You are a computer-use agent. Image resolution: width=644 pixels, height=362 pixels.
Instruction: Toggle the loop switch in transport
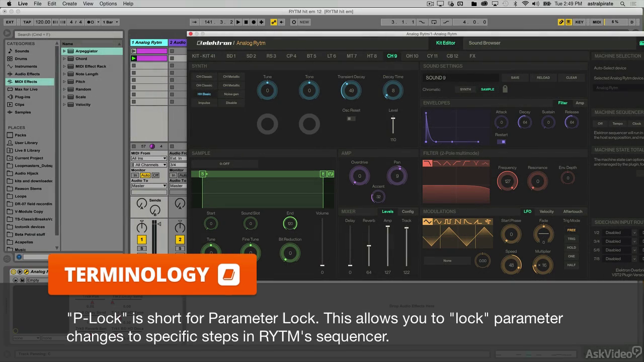tap(434, 22)
